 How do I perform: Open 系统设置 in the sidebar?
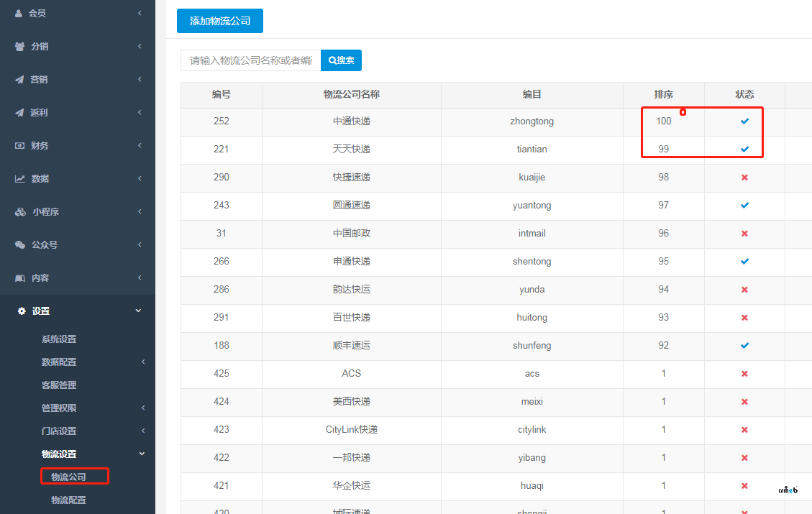[59, 339]
